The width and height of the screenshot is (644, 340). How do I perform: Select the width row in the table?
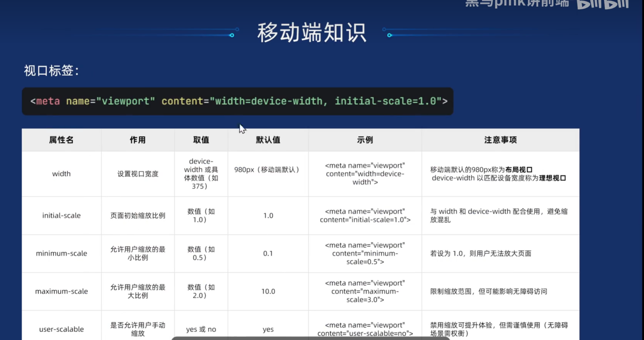(x=61, y=174)
